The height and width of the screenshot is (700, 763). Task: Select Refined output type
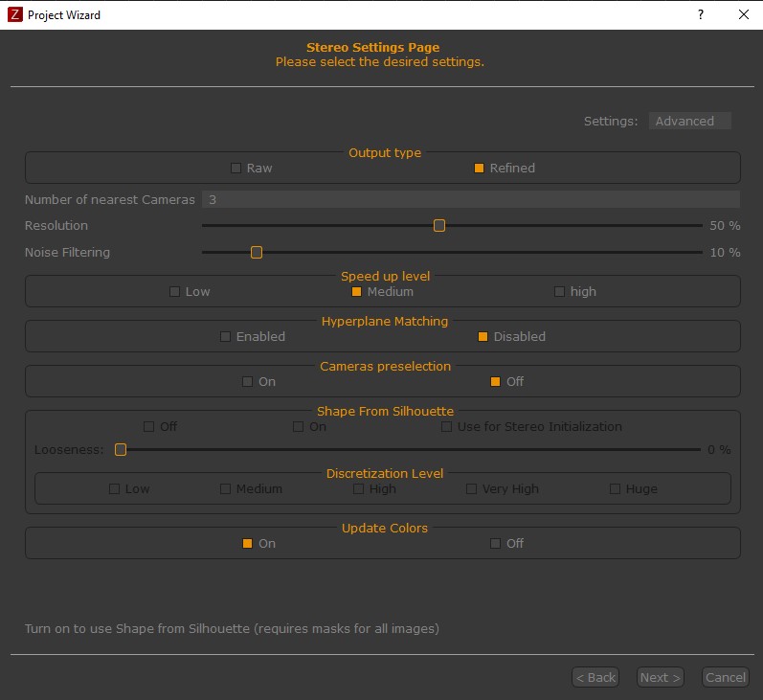click(480, 169)
